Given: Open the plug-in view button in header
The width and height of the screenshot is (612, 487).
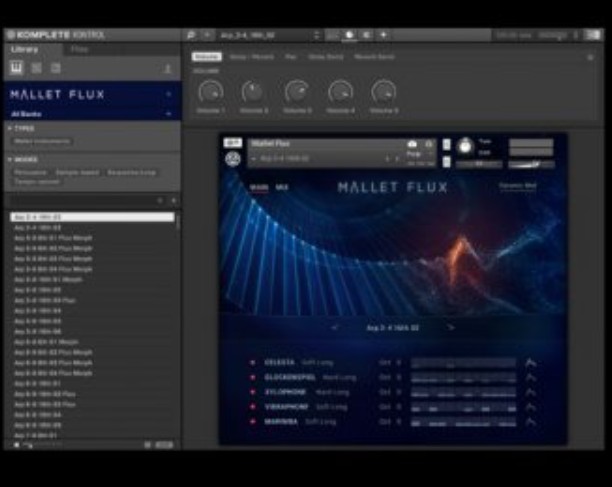Looking at the screenshot, I should tap(349, 35).
